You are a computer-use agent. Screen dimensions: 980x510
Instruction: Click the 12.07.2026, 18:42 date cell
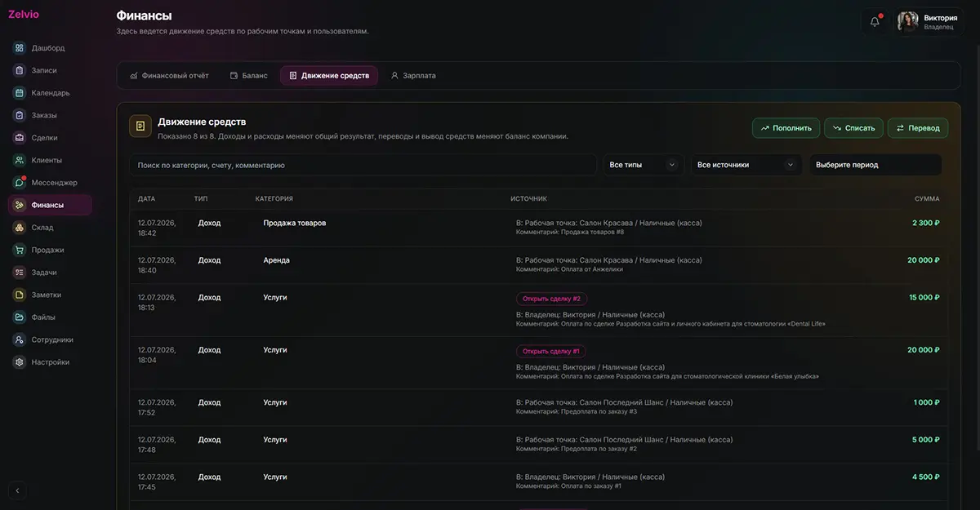coord(157,228)
